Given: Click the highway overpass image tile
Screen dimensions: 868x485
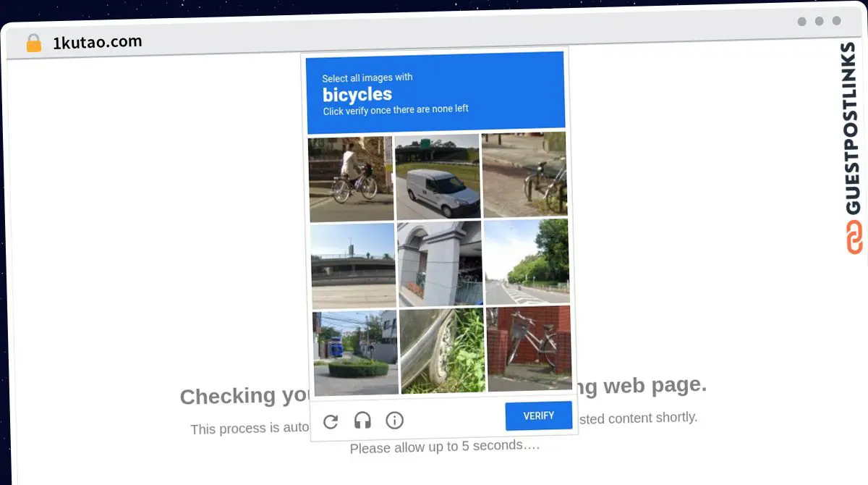Looking at the screenshot, I should pyautogui.click(x=352, y=263).
